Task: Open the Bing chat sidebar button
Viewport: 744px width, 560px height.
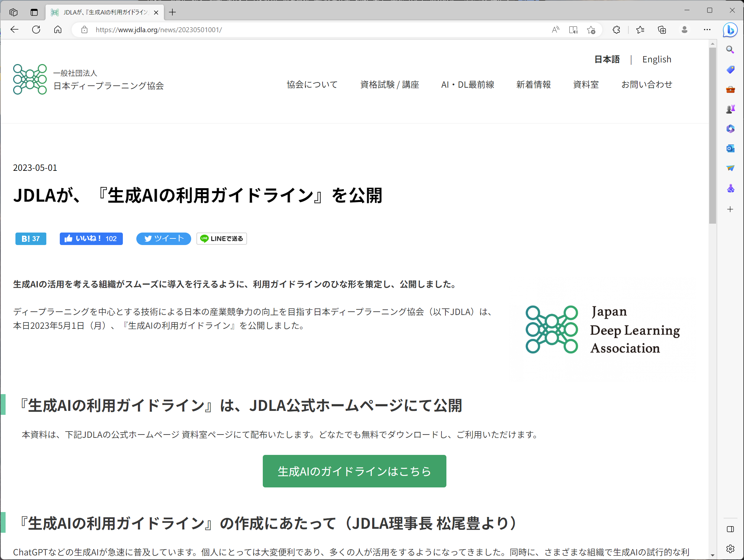Action: coord(730,30)
